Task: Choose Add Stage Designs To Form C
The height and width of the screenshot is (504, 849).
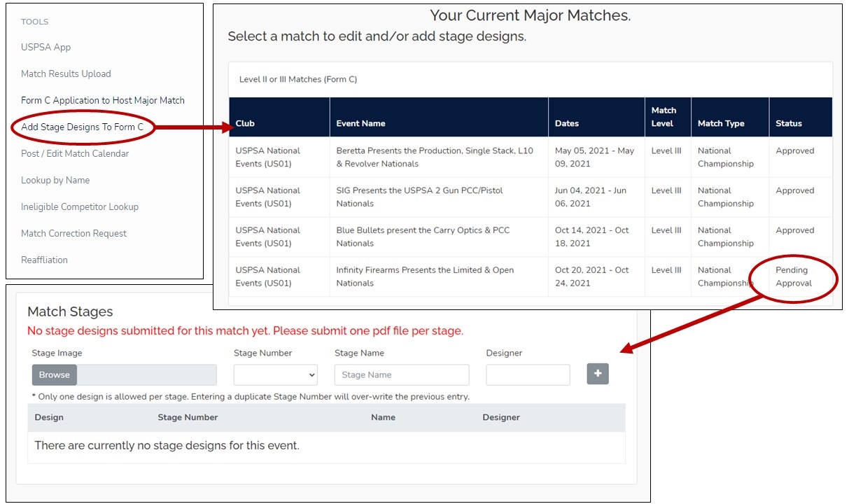Action: coord(82,127)
